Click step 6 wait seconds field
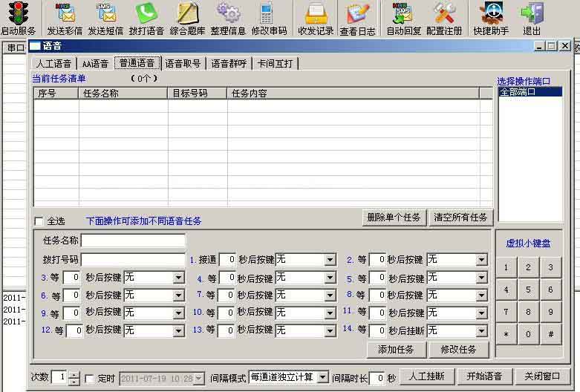 (x=71, y=295)
